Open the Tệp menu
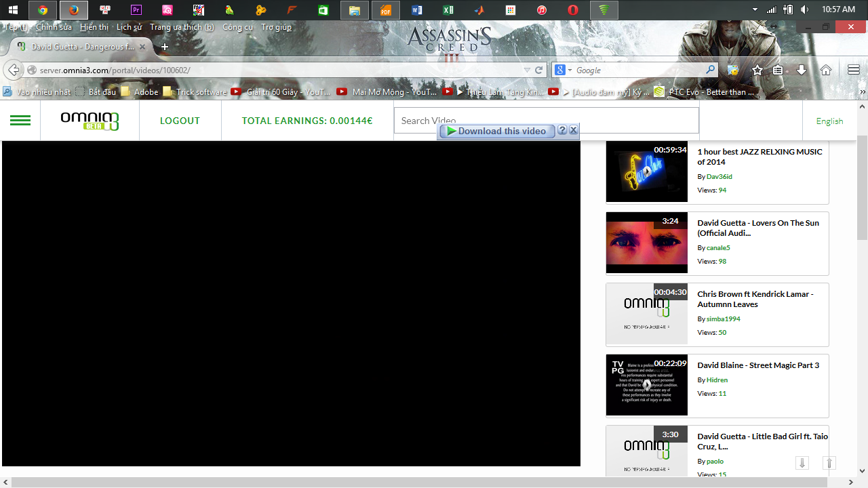The height and width of the screenshot is (488, 868). [x=17, y=27]
